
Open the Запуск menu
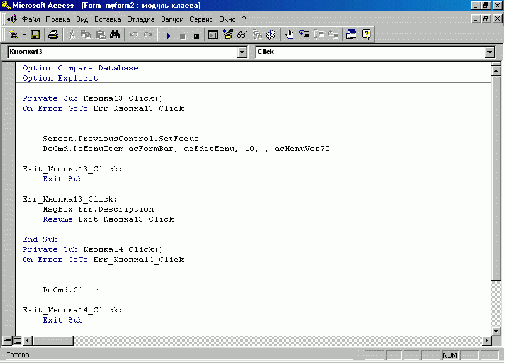pos(172,19)
